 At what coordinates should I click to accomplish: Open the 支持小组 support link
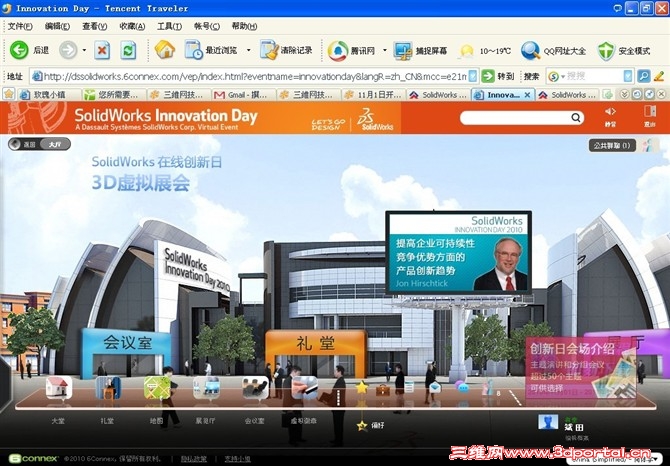point(238,459)
